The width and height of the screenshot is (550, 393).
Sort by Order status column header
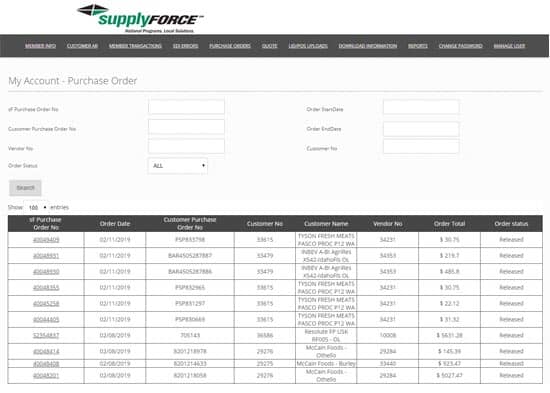coord(511,224)
